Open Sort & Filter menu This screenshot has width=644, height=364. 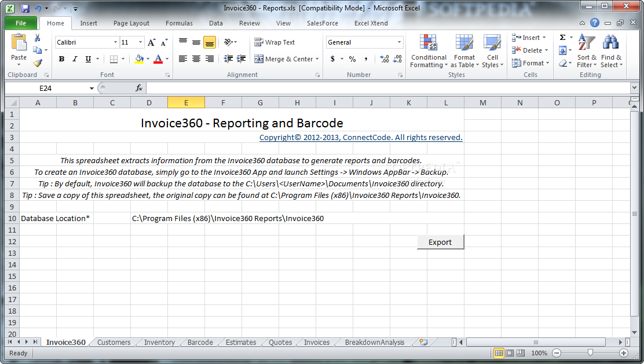pyautogui.click(x=587, y=52)
